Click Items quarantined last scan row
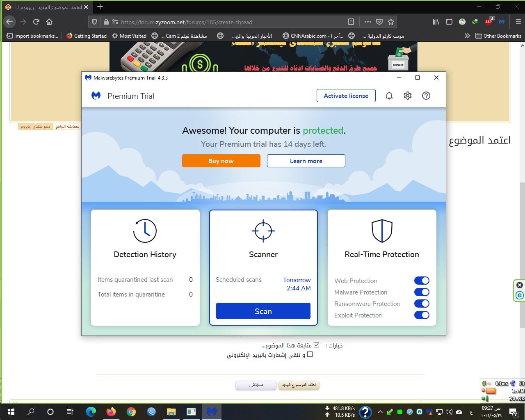The image size is (525, 420). [x=145, y=280]
